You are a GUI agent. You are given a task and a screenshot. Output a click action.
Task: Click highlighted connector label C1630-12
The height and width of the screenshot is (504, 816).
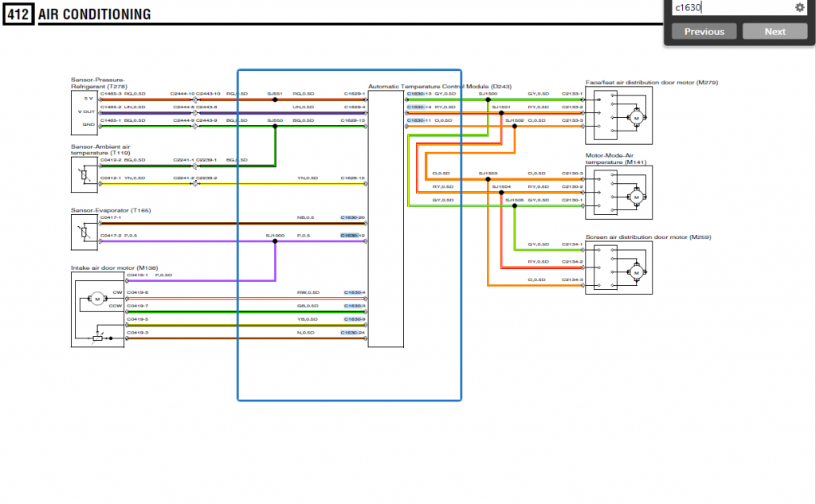353,236
